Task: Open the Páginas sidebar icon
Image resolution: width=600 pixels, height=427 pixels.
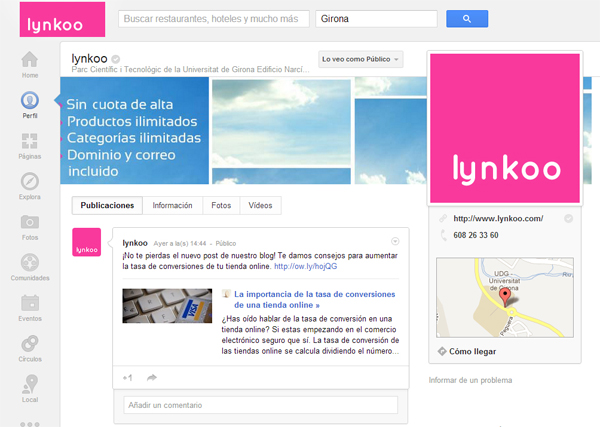Action: (29, 141)
